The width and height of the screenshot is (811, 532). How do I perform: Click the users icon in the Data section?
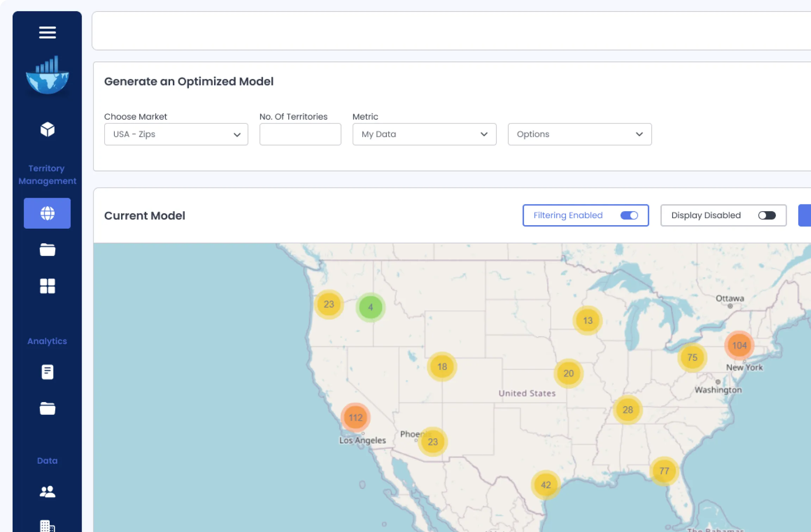coord(47,490)
